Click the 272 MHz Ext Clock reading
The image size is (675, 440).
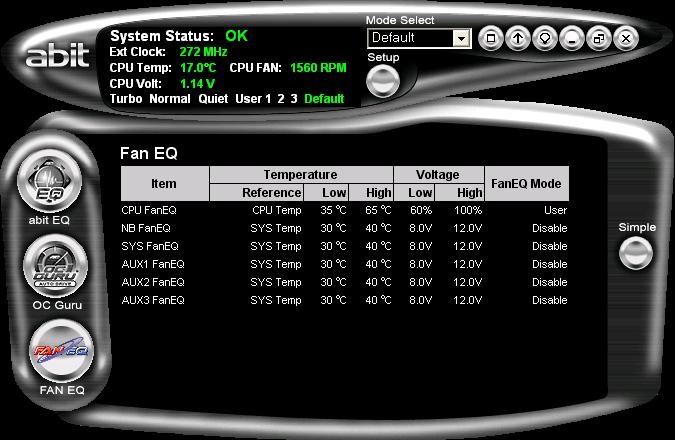click(x=203, y=52)
